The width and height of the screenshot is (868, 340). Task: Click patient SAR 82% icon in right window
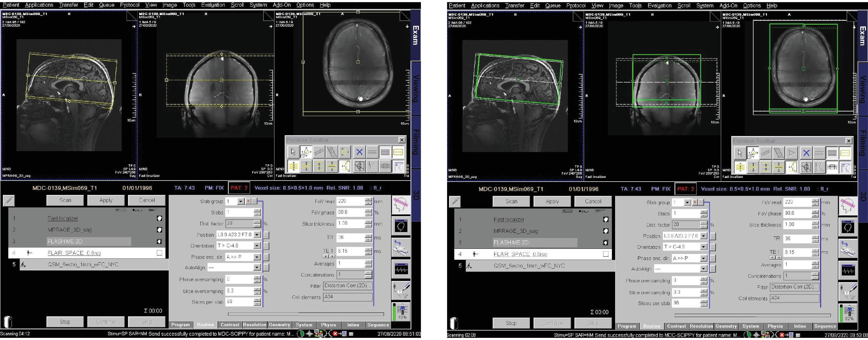pyautogui.click(x=848, y=313)
